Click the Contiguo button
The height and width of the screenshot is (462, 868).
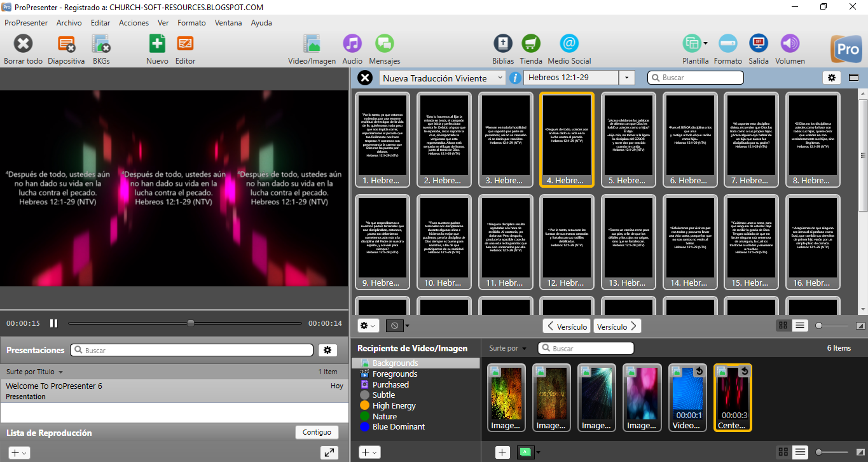click(317, 432)
